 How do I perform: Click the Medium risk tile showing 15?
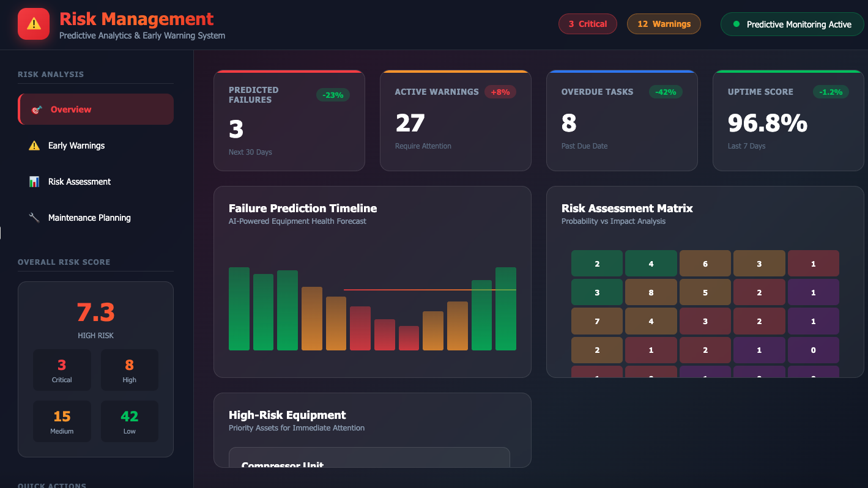coord(62,421)
